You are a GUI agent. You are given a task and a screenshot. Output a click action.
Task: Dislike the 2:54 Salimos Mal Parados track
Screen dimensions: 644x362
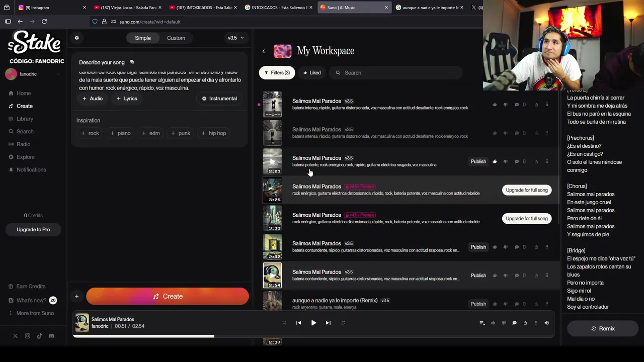(505, 276)
